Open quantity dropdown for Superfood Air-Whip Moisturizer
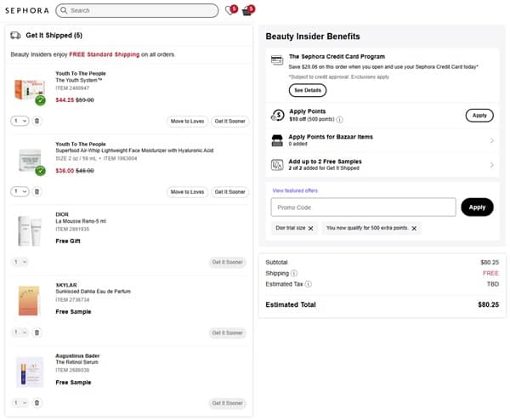This screenshot has height=420, width=510. (x=20, y=191)
